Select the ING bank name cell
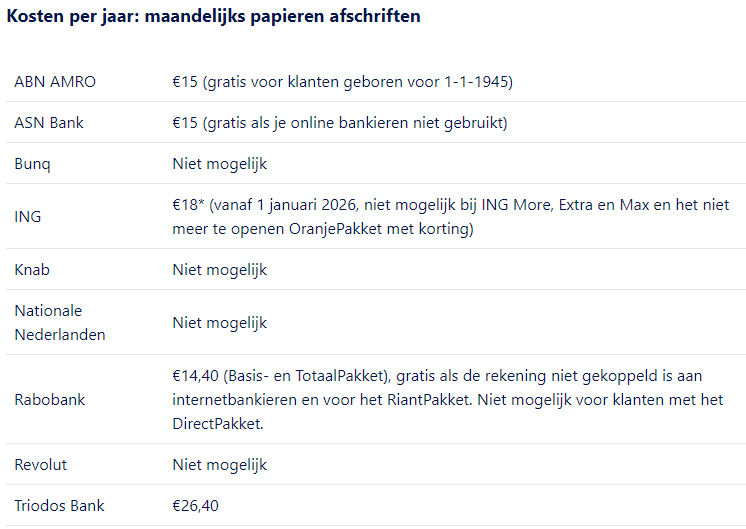Screen dimensions: 746x529 [28, 216]
